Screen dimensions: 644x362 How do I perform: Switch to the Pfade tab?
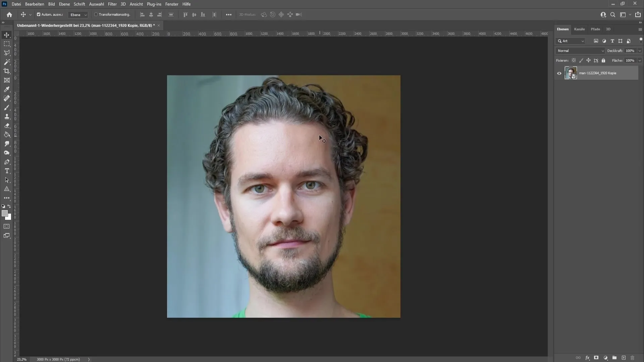(595, 29)
